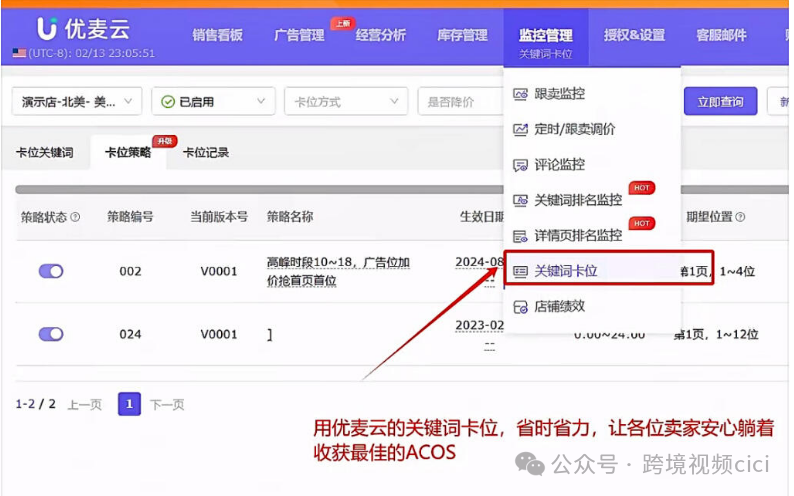Click strategy name 高峰时段10~18，广告位加价抢首页首位

point(338,271)
